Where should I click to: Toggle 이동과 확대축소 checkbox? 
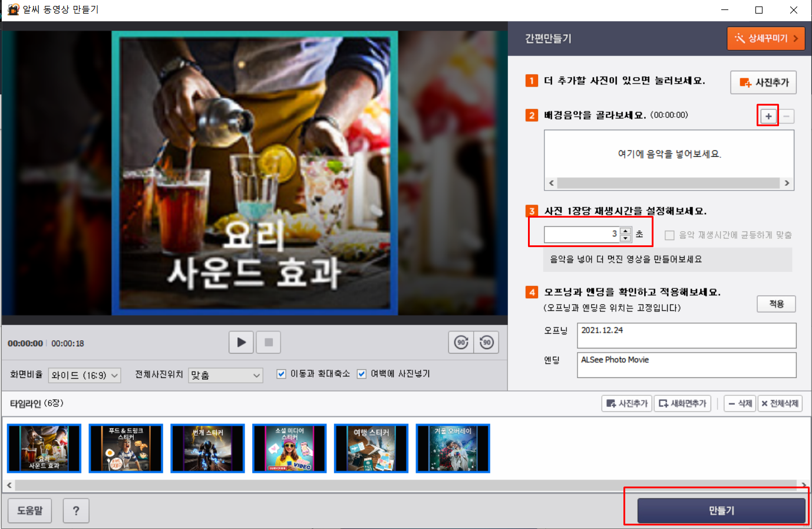tap(282, 374)
